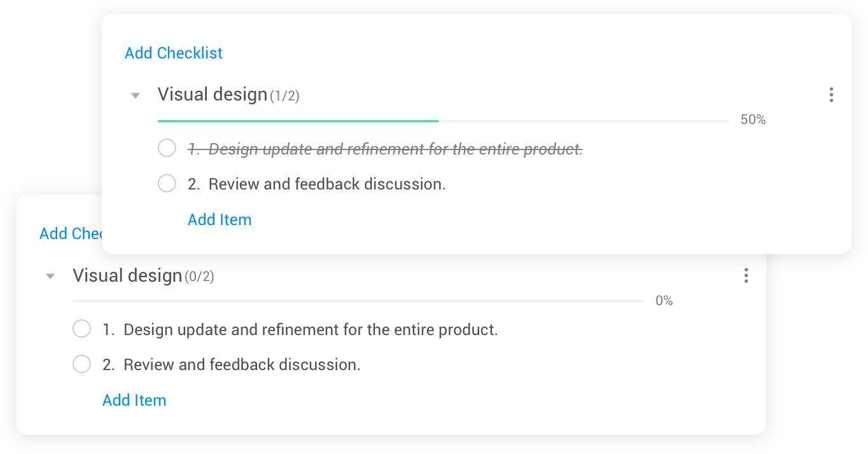Viewport: 868px width, 454px height.
Task: Open three-dot menu of 0% Visual design checklist
Action: pyautogui.click(x=746, y=276)
